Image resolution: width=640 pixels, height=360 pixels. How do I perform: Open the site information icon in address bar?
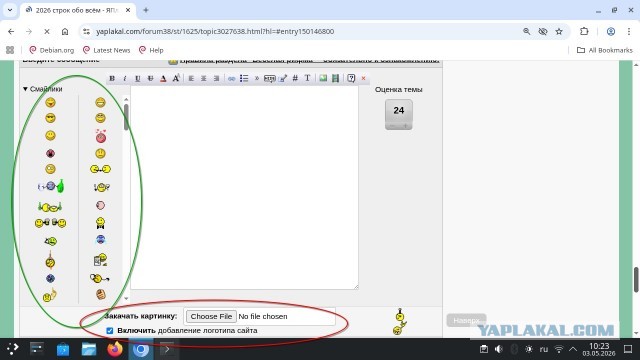[x=86, y=31]
